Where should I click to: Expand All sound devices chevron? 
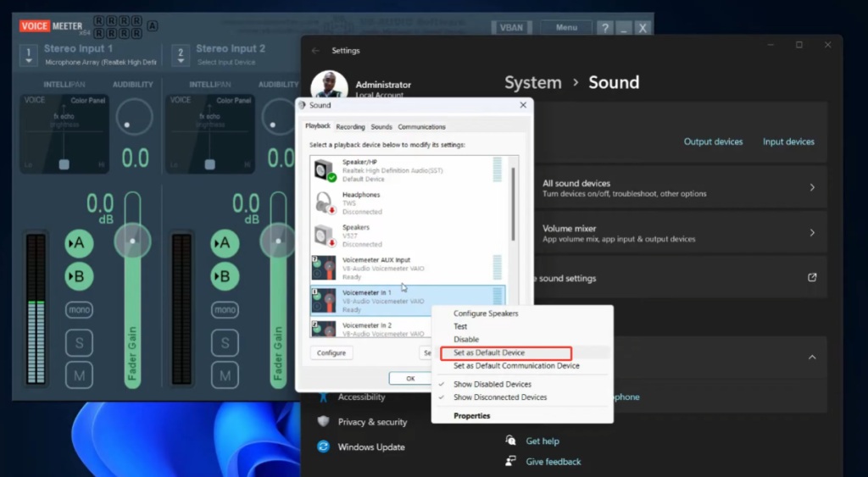click(812, 187)
